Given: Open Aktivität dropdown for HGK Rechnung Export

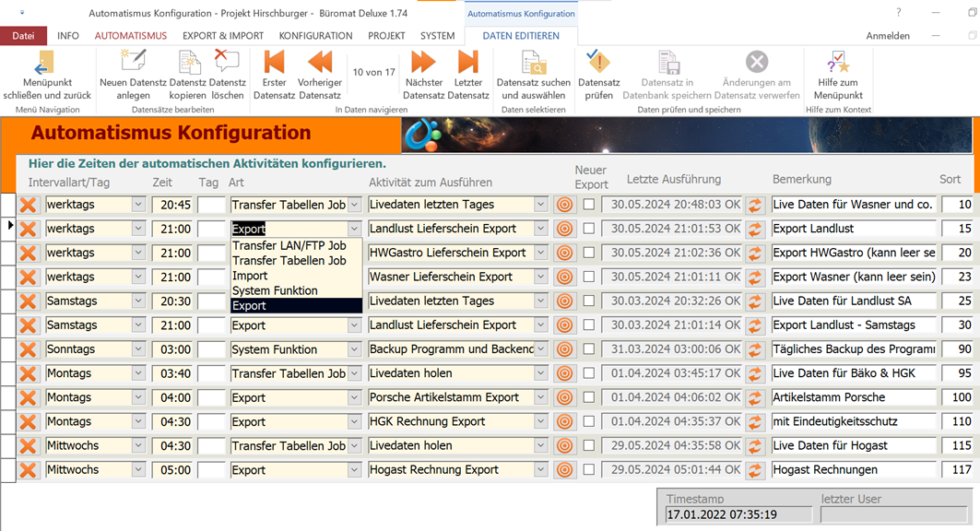Looking at the screenshot, I should coord(541,421).
